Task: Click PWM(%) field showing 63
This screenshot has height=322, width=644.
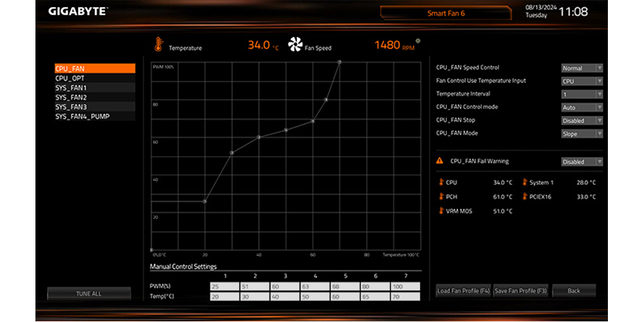Action: [315, 287]
